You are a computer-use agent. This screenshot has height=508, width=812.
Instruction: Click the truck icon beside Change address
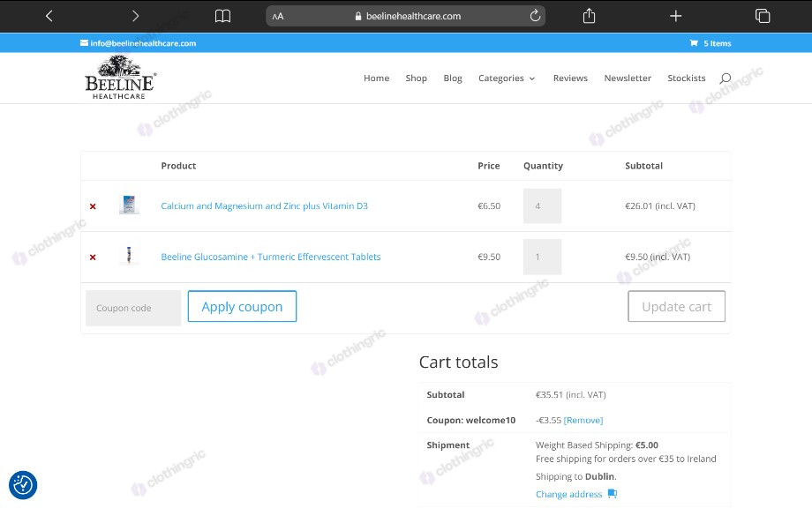[x=613, y=494]
